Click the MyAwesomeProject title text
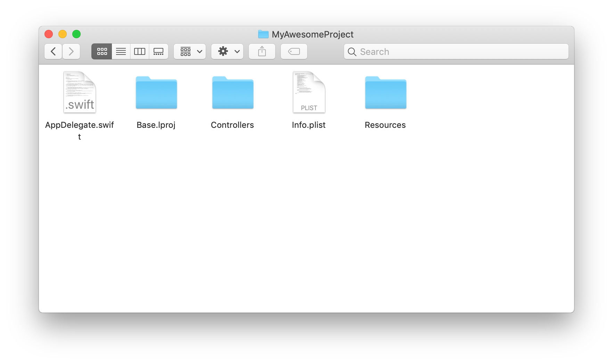Image resolution: width=613 pixels, height=364 pixels. pos(313,34)
